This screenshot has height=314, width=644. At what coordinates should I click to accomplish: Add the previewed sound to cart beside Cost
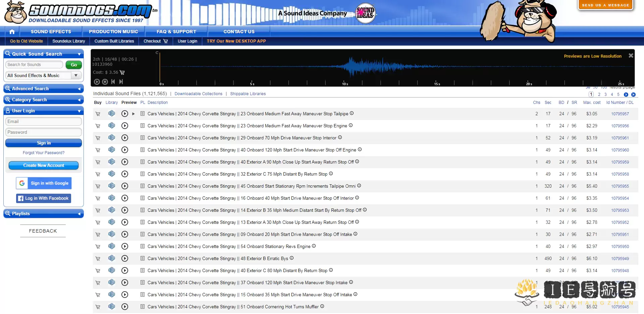(122, 72)
